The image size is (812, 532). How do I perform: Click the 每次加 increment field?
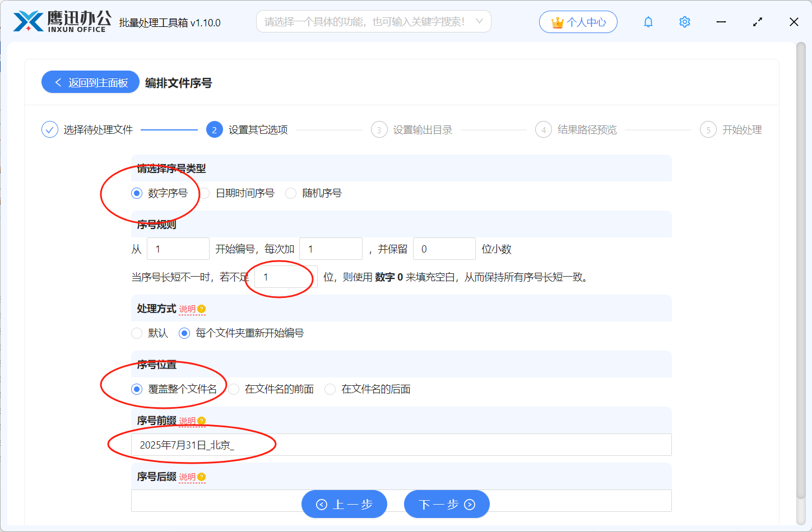(x=331, y=249)
